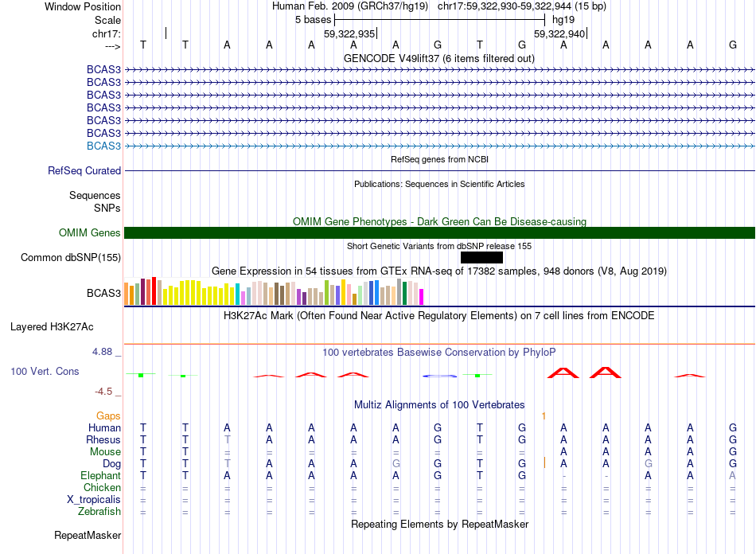Click the BCAS3 label beside GTEx chart

coord(103,293)
